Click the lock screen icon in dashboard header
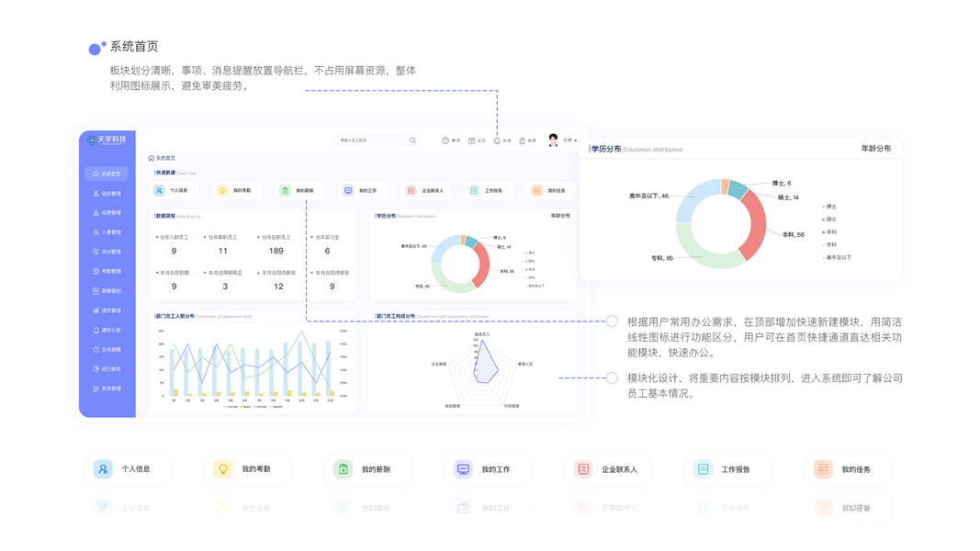Image resolution: width=980 pixels, height=551 pixels. pos(523,141)
